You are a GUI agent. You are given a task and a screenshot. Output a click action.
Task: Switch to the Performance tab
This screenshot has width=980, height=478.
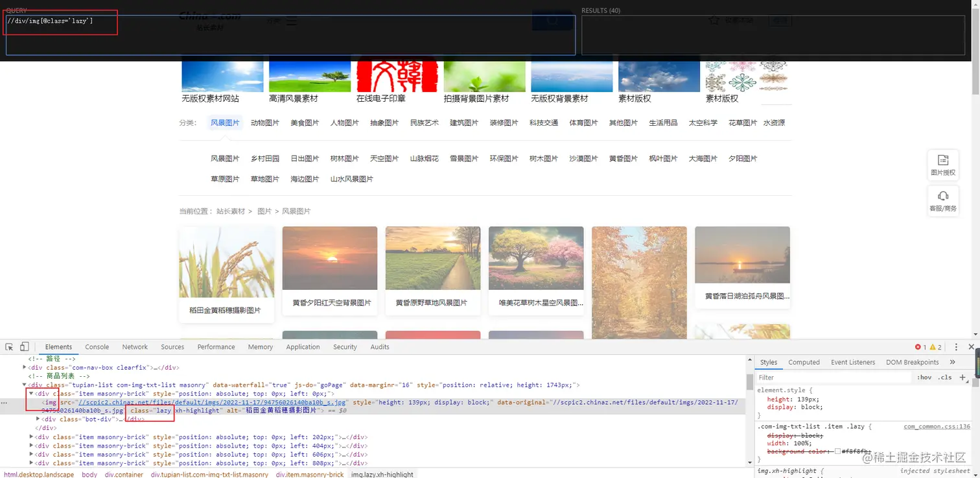[216, 347]
